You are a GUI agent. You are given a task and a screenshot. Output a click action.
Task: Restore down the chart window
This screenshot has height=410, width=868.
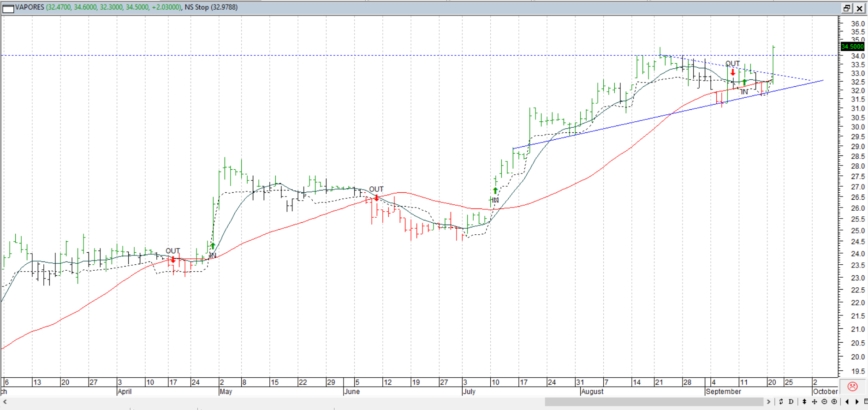pyautogui.click(x=847, y=8)
